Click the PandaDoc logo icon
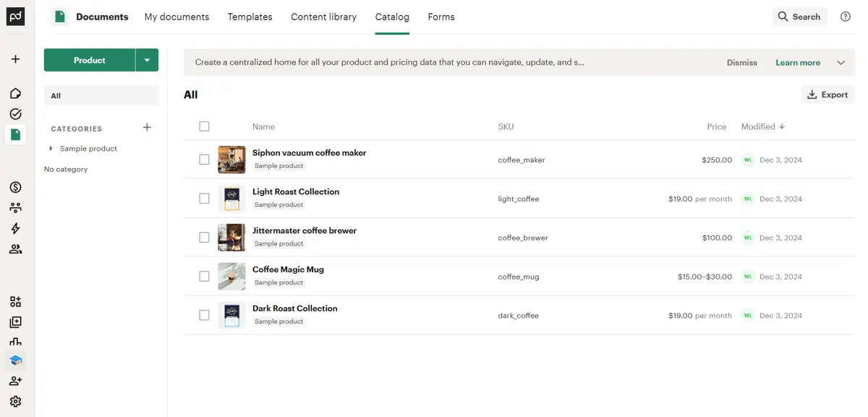Screen dimensions: 868x417 [x=16, y=16]
